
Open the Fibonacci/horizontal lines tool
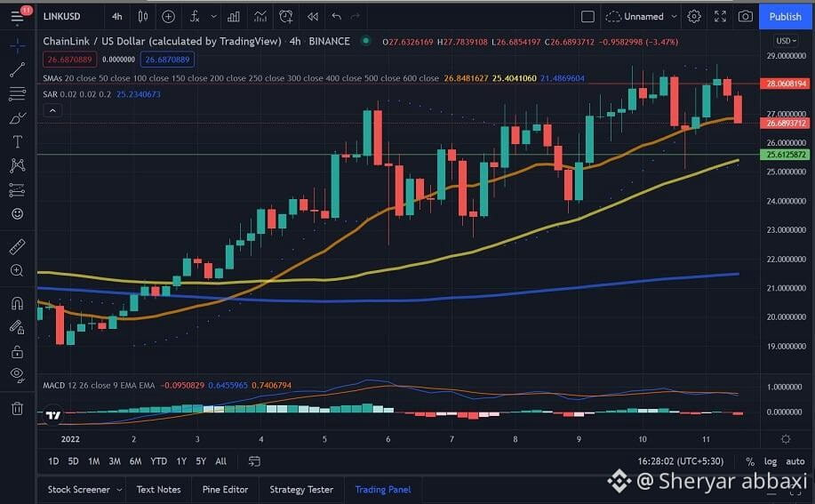[17, 93]
